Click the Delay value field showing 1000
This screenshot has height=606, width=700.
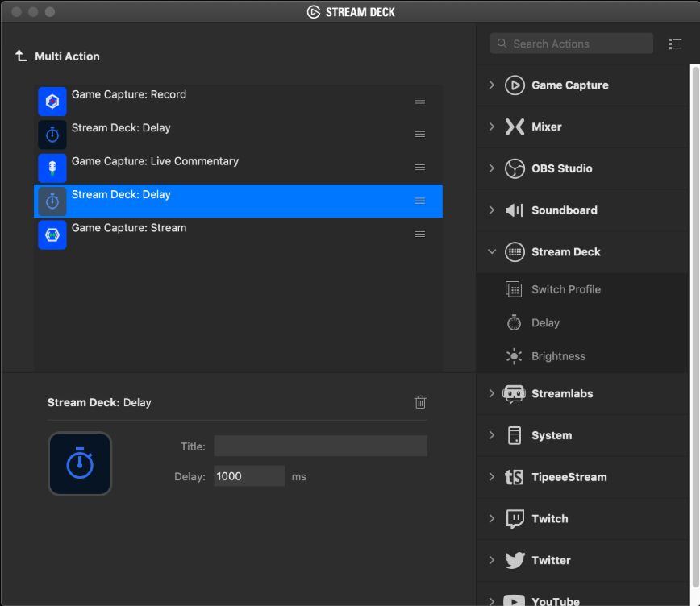(249, 476)
